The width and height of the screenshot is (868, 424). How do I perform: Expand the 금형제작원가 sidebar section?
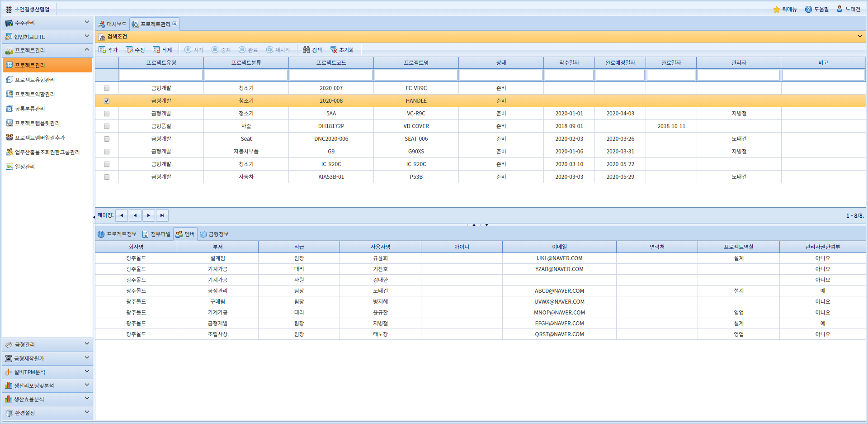pos(47,358)
